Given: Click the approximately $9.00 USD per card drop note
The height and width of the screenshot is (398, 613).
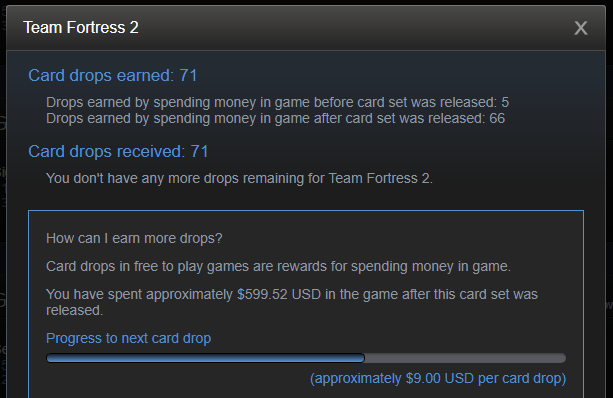Looking at the screenshot, I should [x=438, y=378].
